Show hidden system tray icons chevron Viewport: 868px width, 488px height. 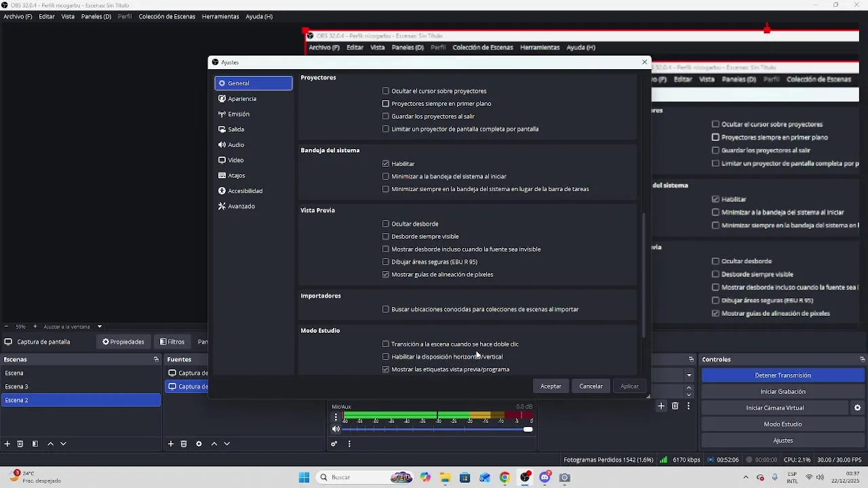click(x=746, y=477)
